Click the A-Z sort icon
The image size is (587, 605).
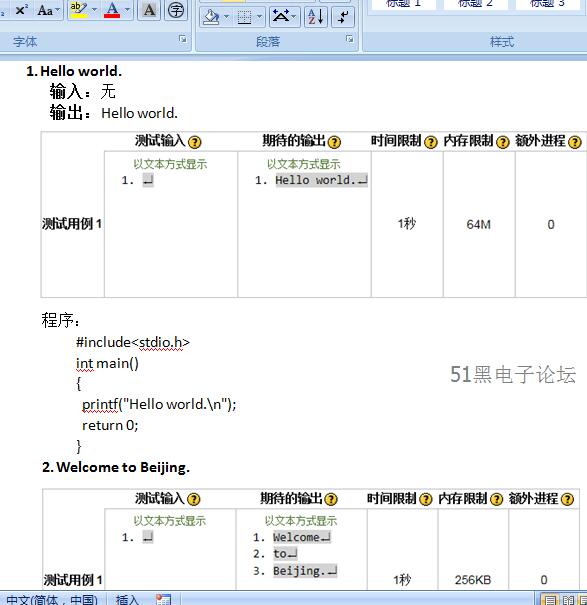(316, 17)
